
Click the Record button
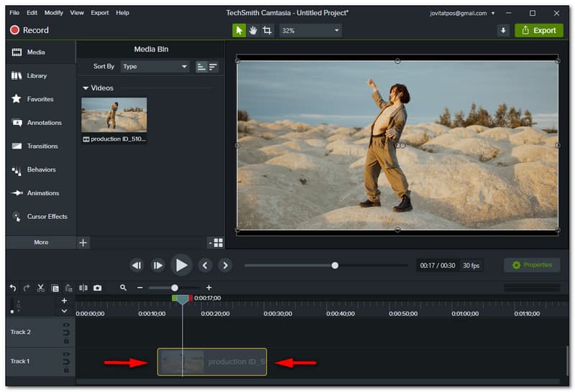point(29,30)
